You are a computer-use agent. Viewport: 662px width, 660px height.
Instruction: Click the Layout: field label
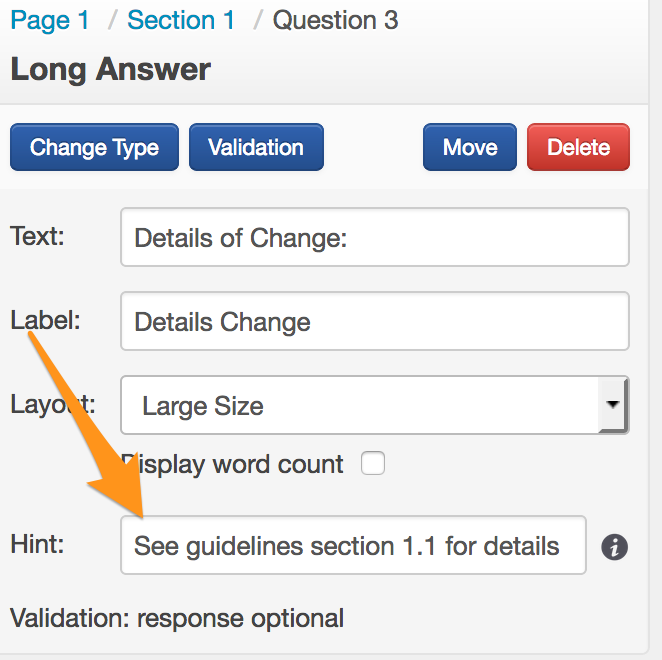coord(52,404)
